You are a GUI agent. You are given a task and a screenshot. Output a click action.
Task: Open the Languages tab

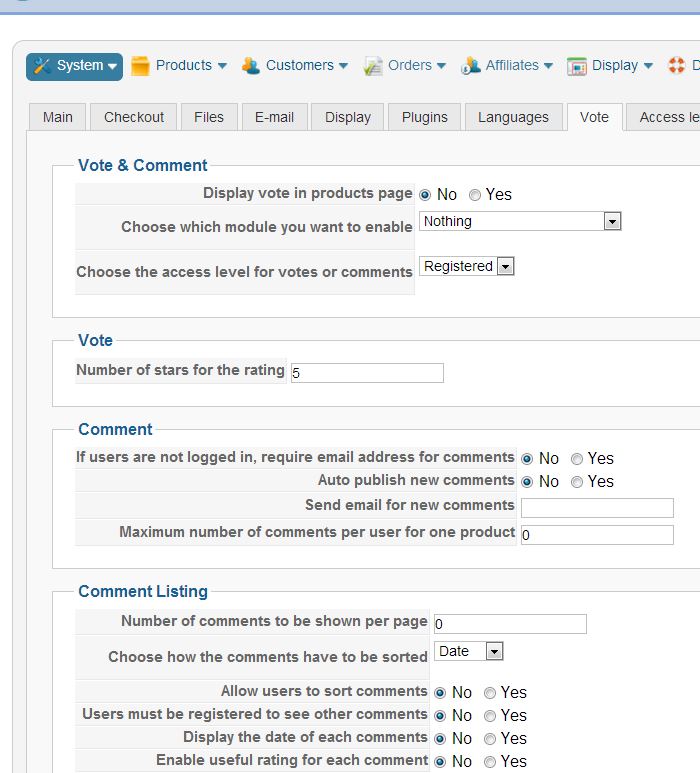click(x=513, y=117)
